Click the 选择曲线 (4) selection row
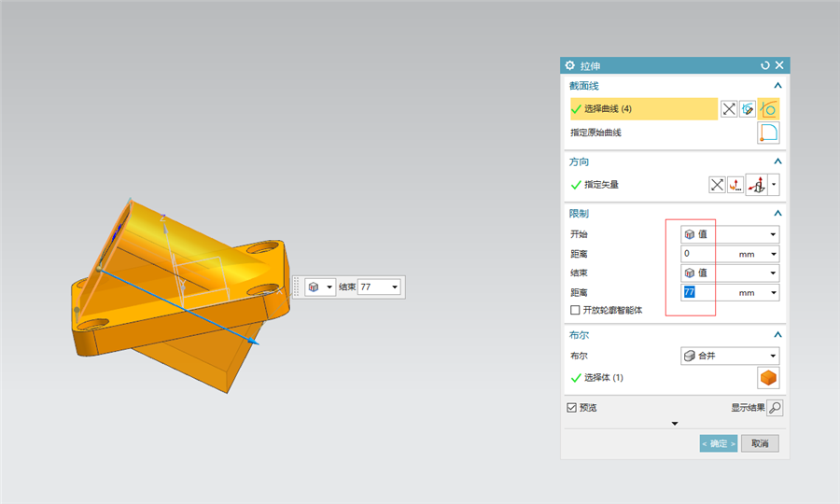 coord(644,108)
